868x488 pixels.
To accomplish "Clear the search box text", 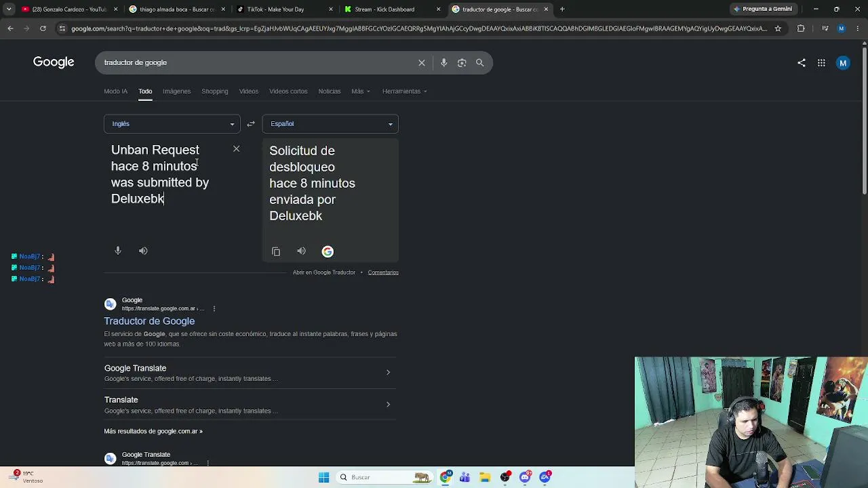I will coord(422,62).
